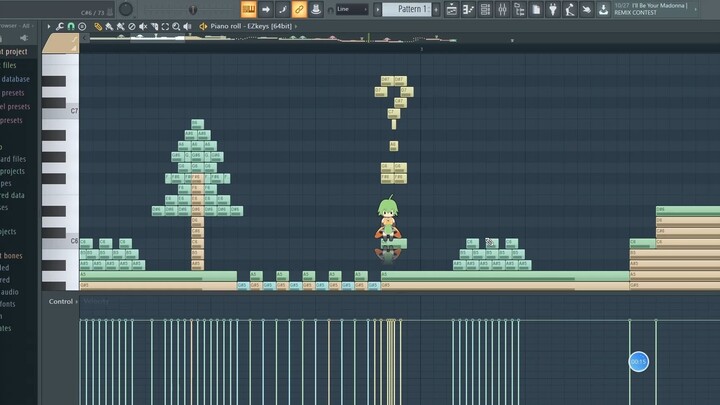
Task: Open the Pattern 1 selector
Action: click(407, 9)
